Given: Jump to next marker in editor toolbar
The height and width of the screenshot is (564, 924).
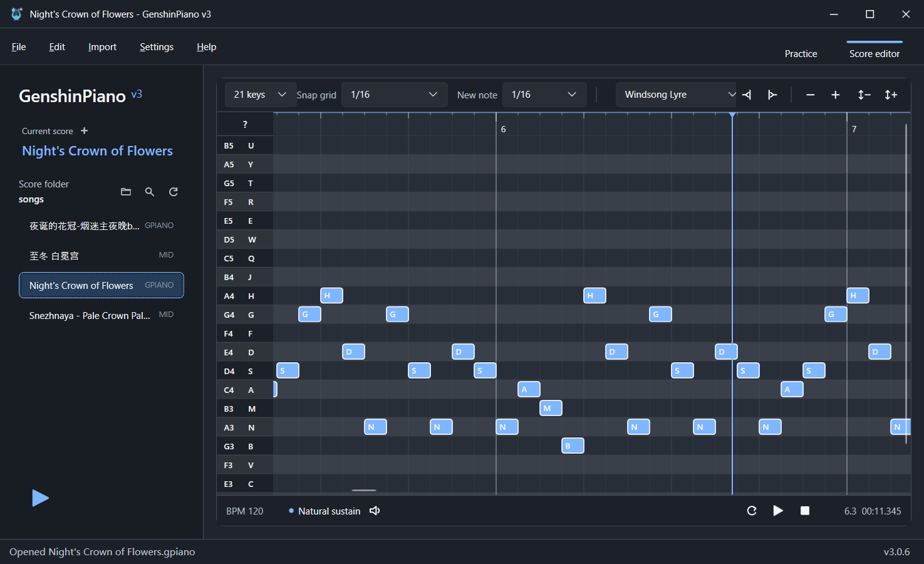Looking at the screenshot, I should (x=772, y=95).
